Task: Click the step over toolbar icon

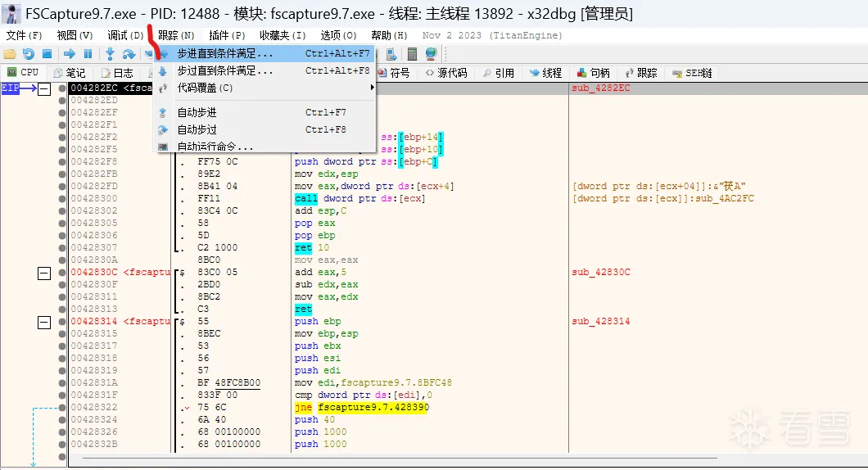Action: click(129, 54)
